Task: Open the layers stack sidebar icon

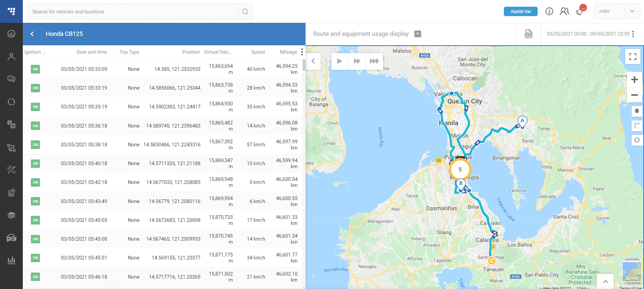Action: click(x=11, y=215)
